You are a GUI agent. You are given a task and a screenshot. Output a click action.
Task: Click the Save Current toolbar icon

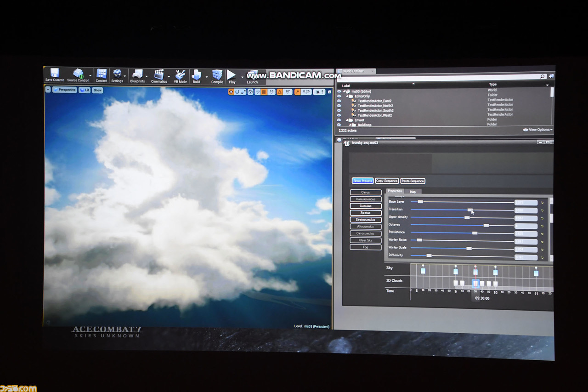click(x=55, y=74)
